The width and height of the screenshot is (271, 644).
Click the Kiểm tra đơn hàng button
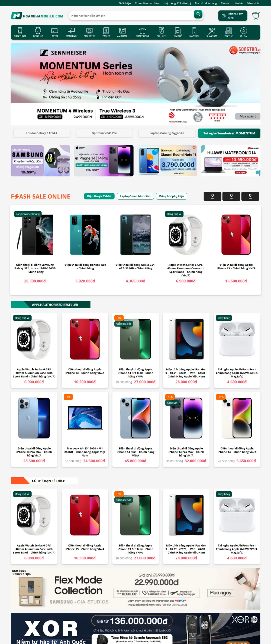coord(233,15)
